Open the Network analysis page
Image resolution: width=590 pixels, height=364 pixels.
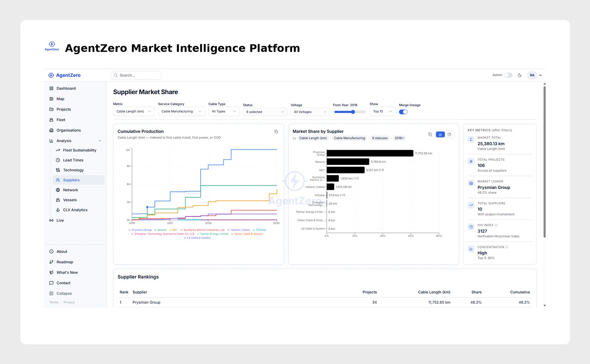click(x=70, y=190)
